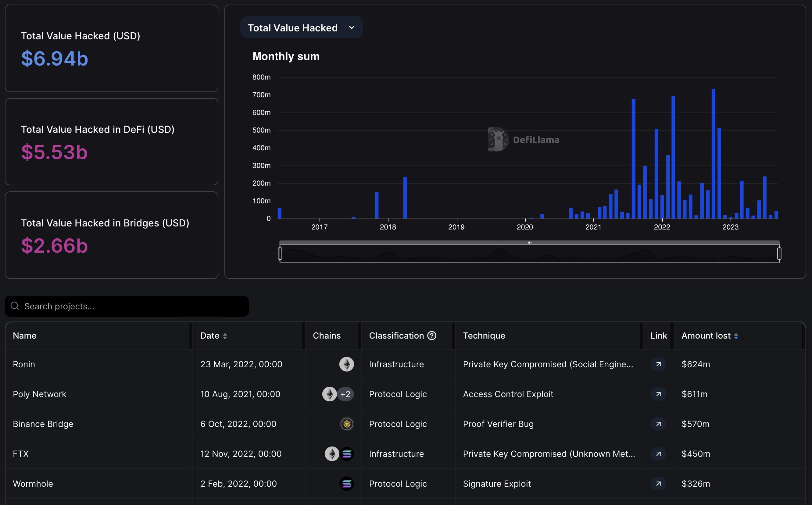This screenshot has height=505, width=812.
Task: Click the Search projects input field
Action: (127, 306)
